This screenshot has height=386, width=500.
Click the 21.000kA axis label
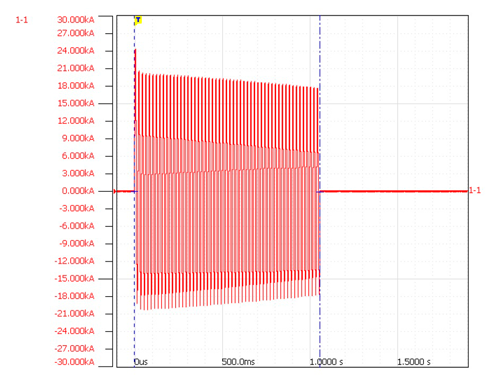pos(76,68)
